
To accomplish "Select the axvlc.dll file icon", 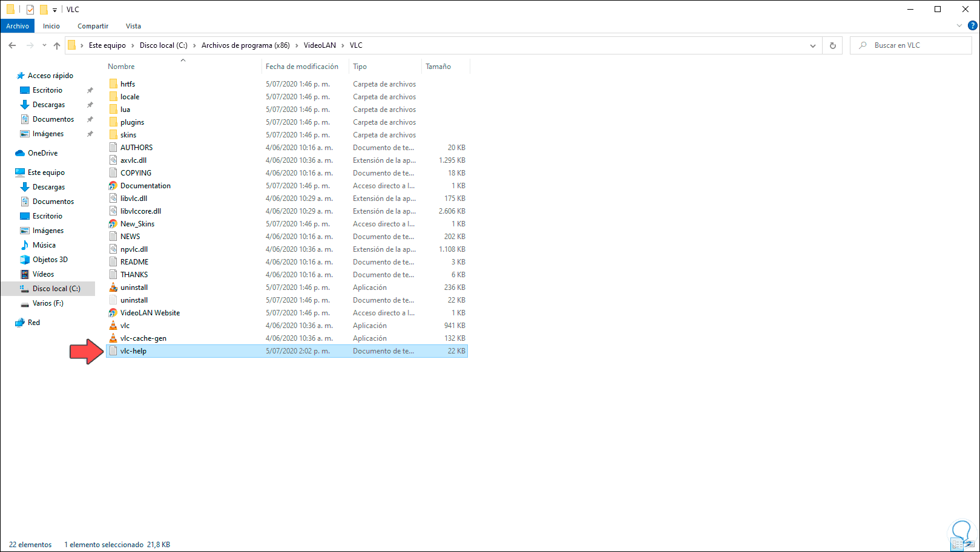I will (x=113, y=160).
